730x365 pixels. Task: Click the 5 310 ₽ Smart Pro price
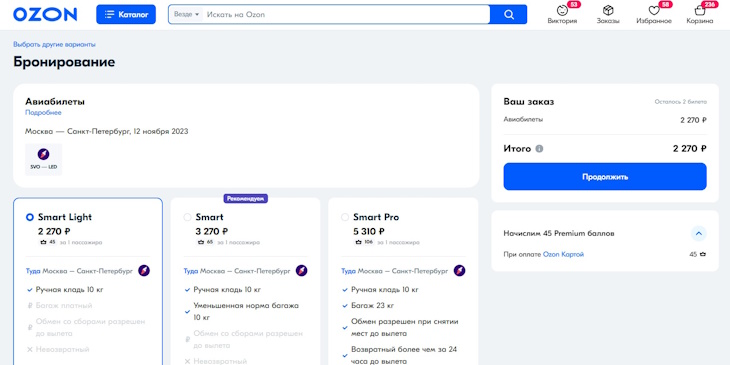(x=369, y=231)
